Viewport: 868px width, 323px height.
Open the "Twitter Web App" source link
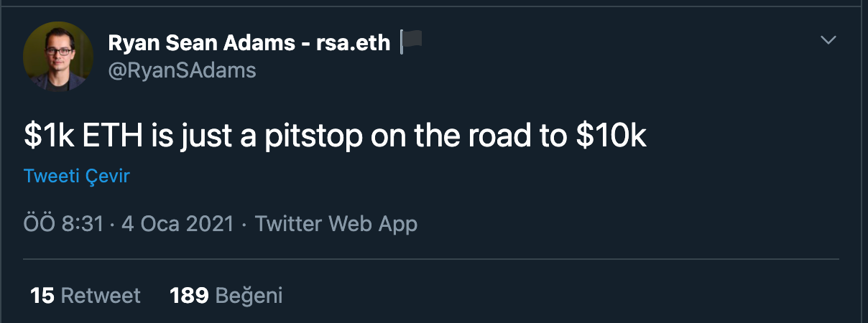tap(336, 224)
